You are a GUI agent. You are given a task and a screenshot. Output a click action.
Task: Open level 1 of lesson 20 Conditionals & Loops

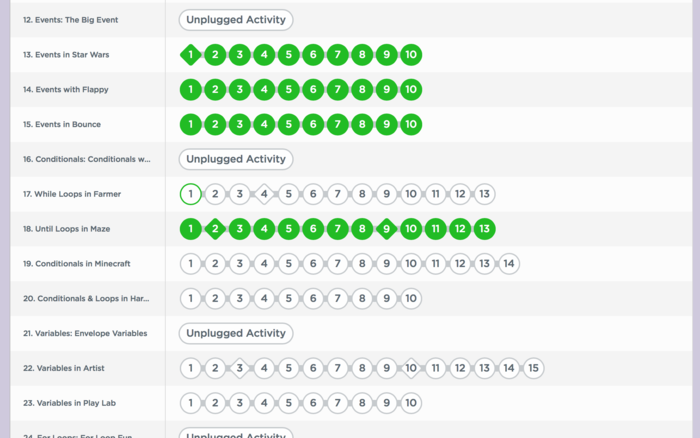tap(190, 298)
